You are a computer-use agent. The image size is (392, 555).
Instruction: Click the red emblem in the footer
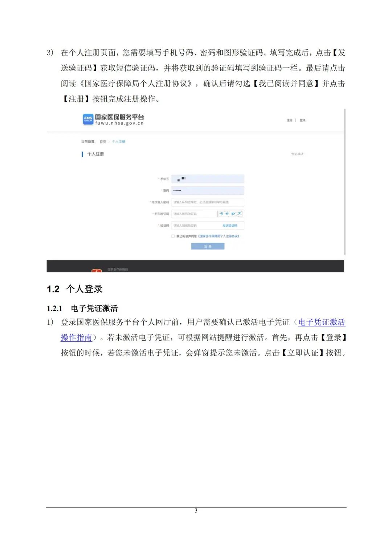point(97,270)
